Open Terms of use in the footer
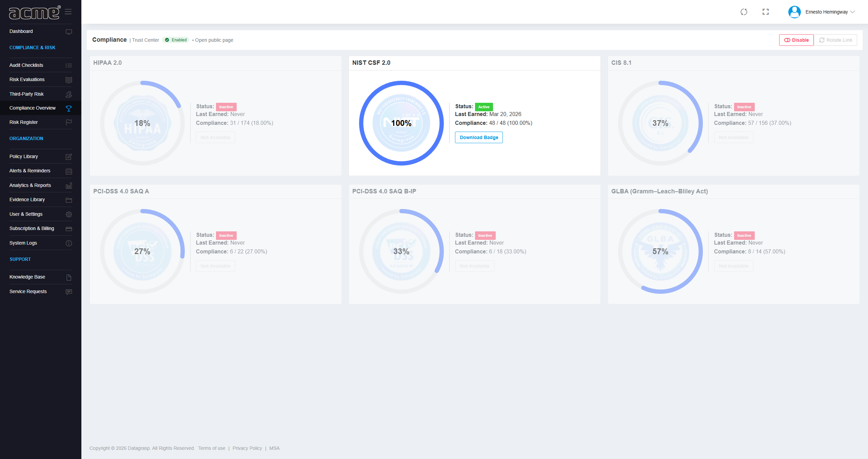 click(x=212, y=448)
